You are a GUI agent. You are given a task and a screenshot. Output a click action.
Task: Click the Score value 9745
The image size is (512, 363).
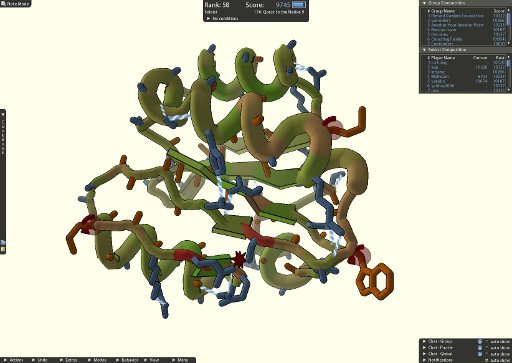[283, 5]
